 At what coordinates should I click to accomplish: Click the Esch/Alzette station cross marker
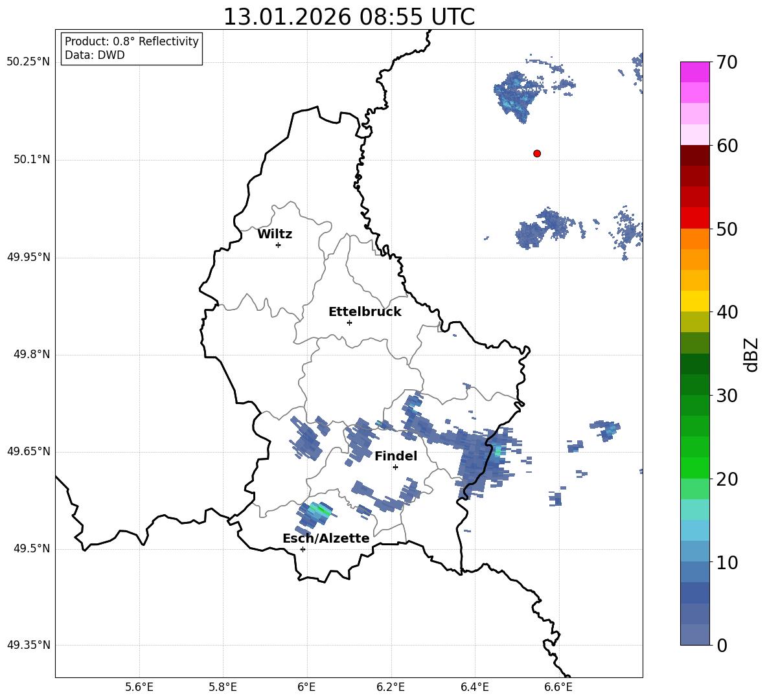pyautogui.click(x=303, y=549)
